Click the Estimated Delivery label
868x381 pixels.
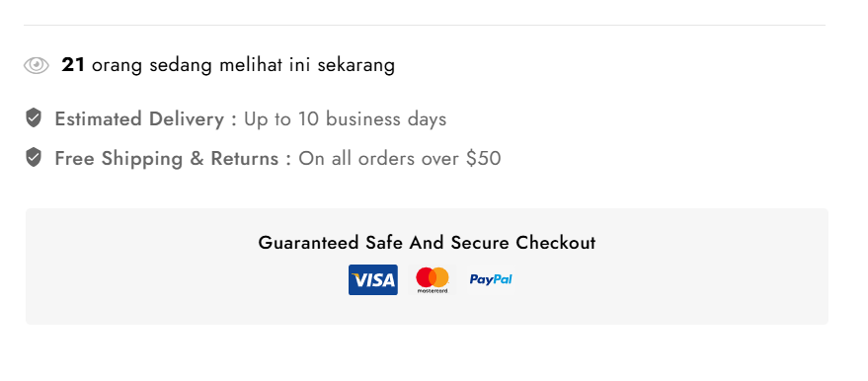[x=139, y=118]
